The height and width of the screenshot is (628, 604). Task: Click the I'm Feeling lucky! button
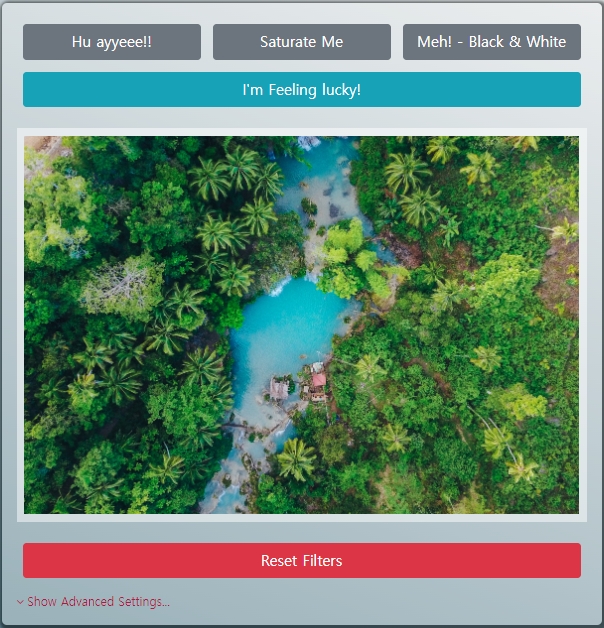[x=302, y=89]
